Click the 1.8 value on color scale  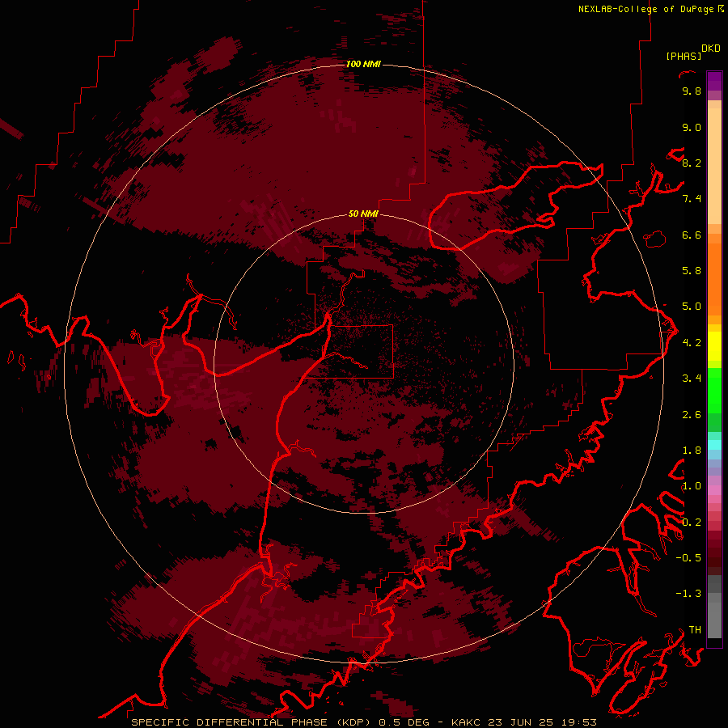click(692, 451)
